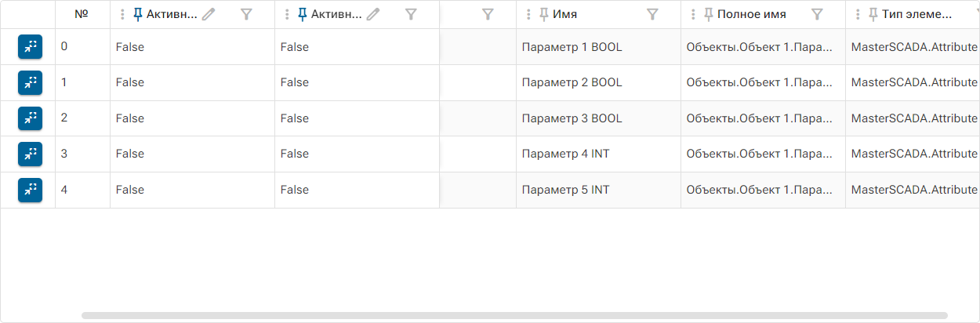Edit pencil in Активн... column beside №
The height and width of the screenshot is (323, 980).
(x=208, y=14)
